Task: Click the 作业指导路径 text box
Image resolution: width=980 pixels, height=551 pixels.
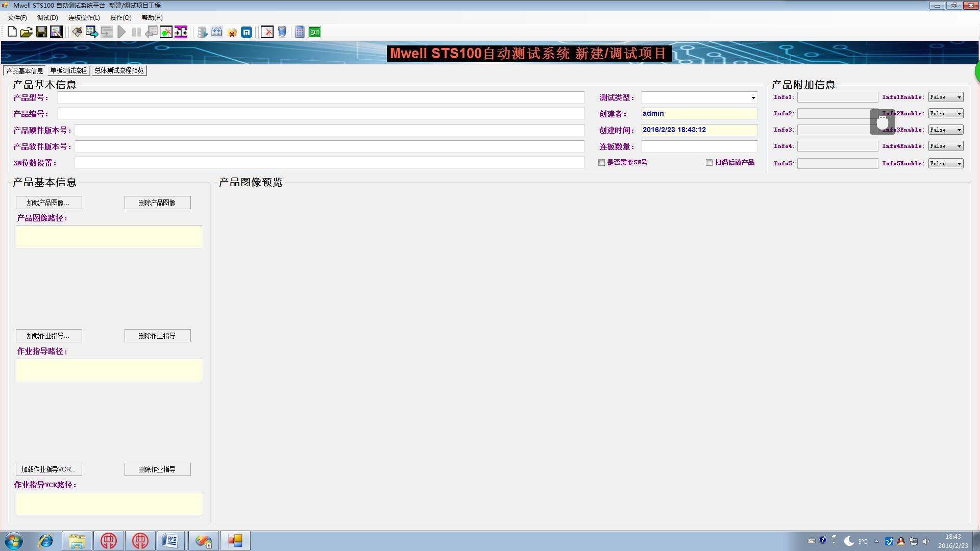Action: click(109, 370)
